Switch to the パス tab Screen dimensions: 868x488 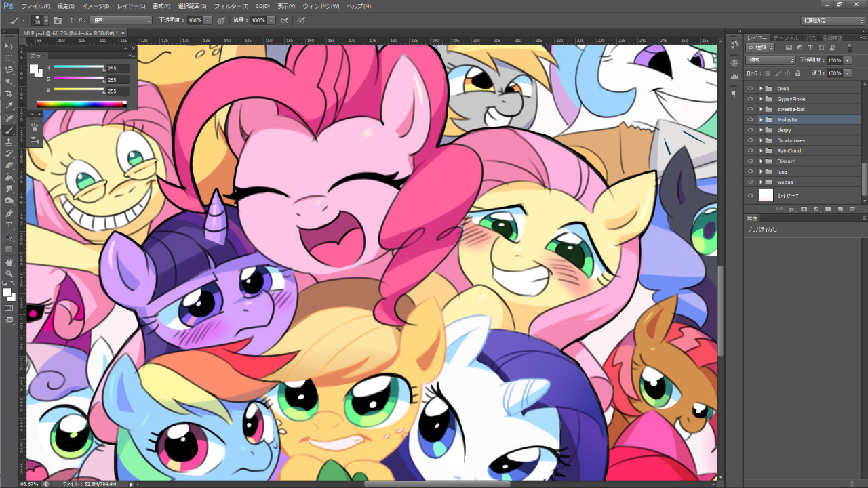[811, 38]
